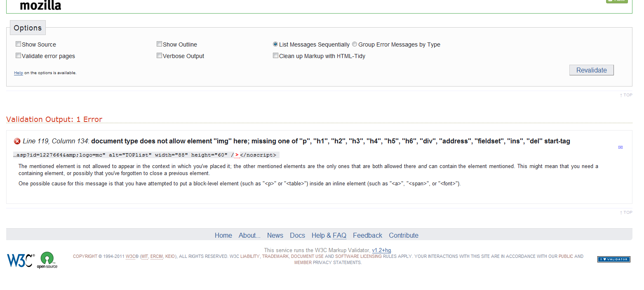Jump to top using lower TOP arrow
The image size is (644, 290).
click(626, 213)
